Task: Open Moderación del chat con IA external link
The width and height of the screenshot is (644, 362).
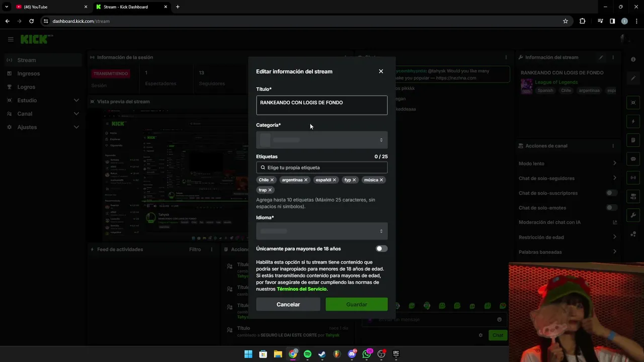Action: click(615, 222)
